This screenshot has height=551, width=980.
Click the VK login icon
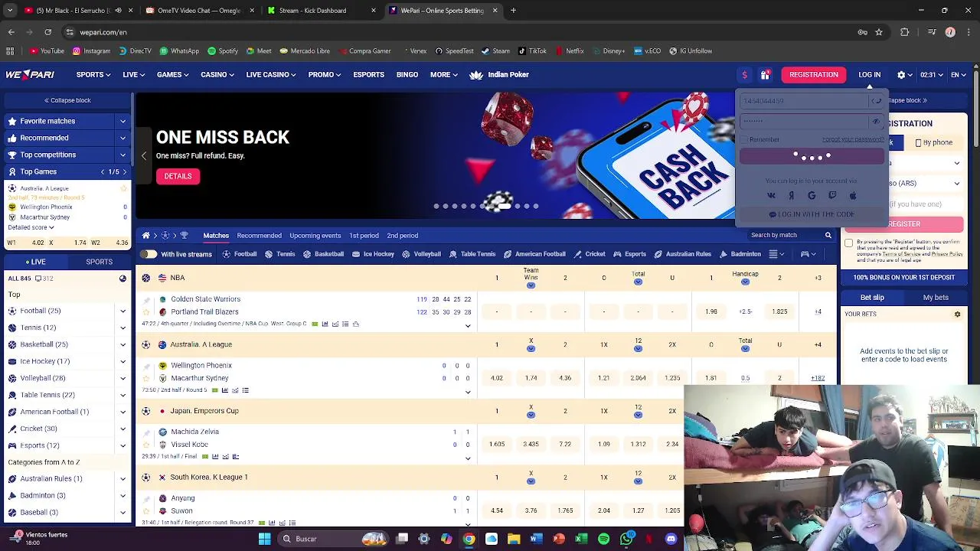(x=771, y=196)
